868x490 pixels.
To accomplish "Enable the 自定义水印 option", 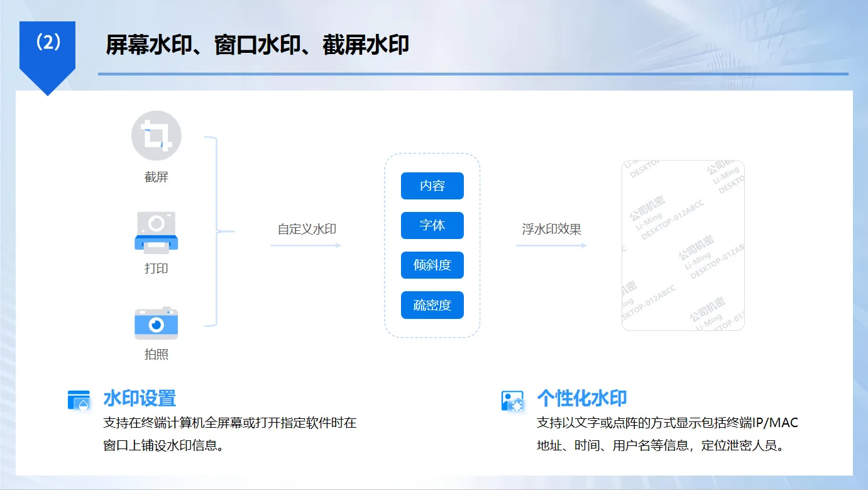I will (x=307, y=230).
